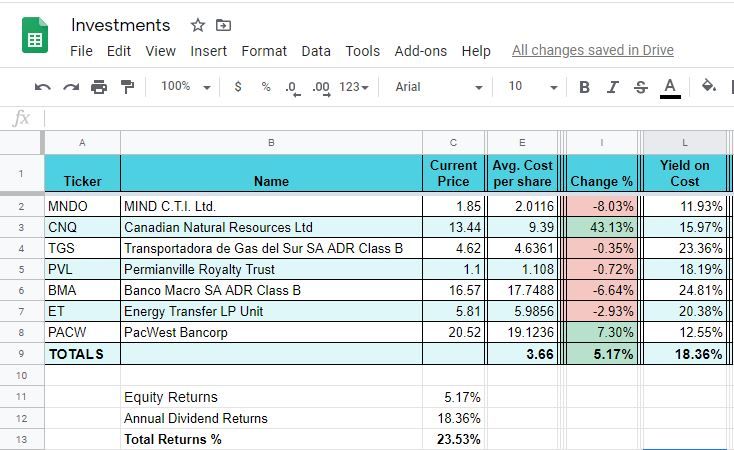Toggle italic formatting
734x450 pixels.
coord(612,87)
